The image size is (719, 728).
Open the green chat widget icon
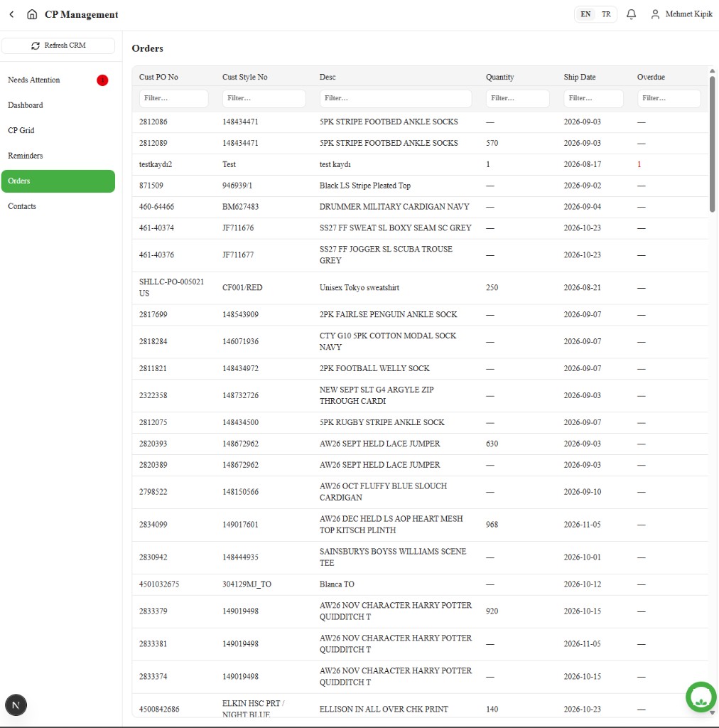pyautogui.click(x=701, y=697)
